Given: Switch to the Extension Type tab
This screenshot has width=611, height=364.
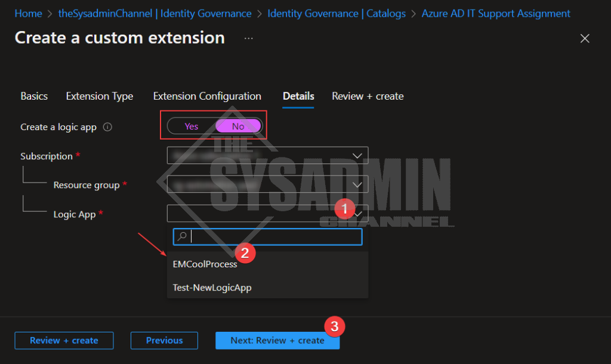Looking at the screenshot, I should [100, 96].
